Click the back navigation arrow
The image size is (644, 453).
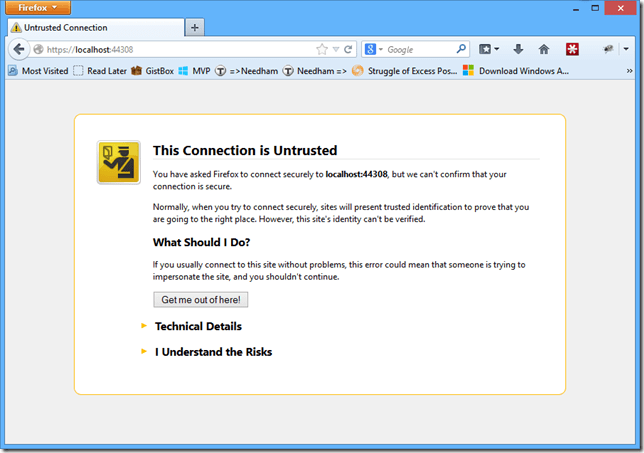(x=19, y=49)
